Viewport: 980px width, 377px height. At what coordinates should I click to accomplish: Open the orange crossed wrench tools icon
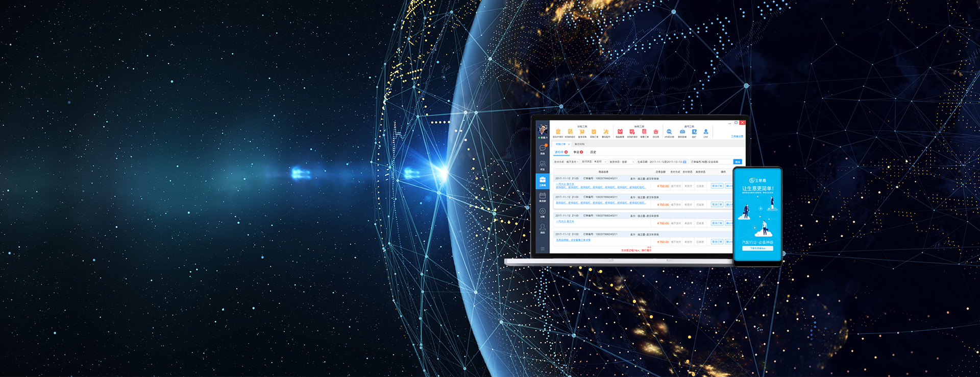click(x=606, y=132)
